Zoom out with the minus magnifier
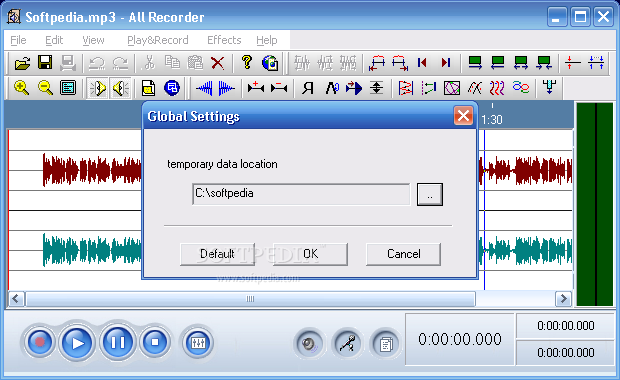620x380 pixels. point(45,88)
